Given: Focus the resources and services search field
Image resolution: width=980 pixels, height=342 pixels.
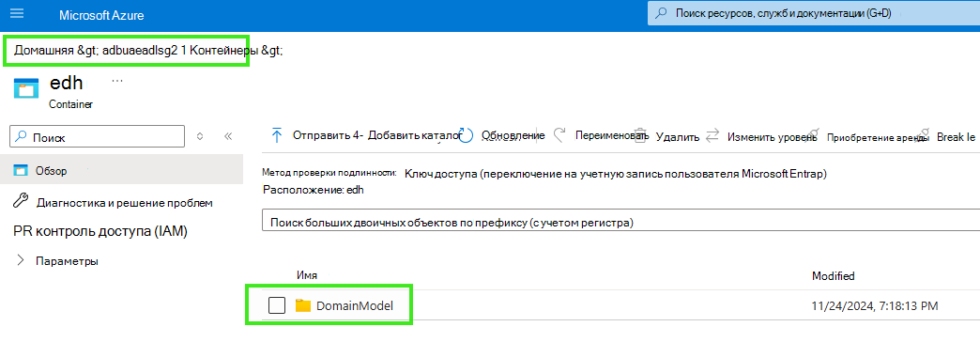Looking at the screenshot, I should click(814, 13).
